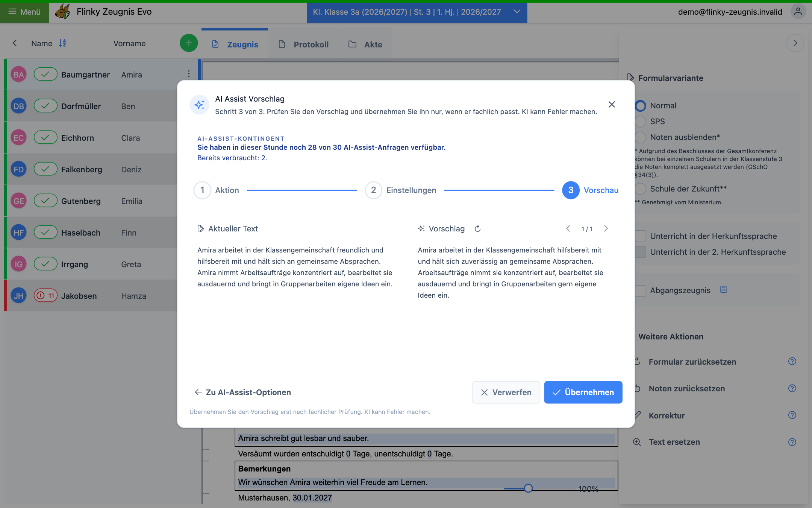Click the DB avatar for Dorfmüller
Screen dimensions: 812x508
[x=18, y=106]
